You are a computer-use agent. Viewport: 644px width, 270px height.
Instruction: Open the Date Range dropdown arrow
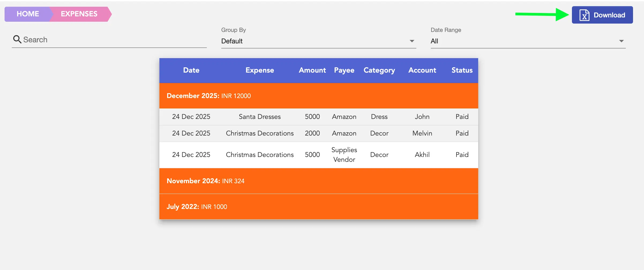click(x=621, y=41)
